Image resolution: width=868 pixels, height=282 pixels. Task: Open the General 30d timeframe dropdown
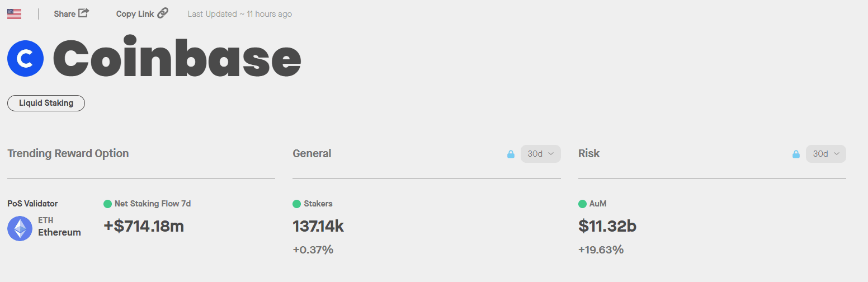pyautogui.click(x=540, y=154)
